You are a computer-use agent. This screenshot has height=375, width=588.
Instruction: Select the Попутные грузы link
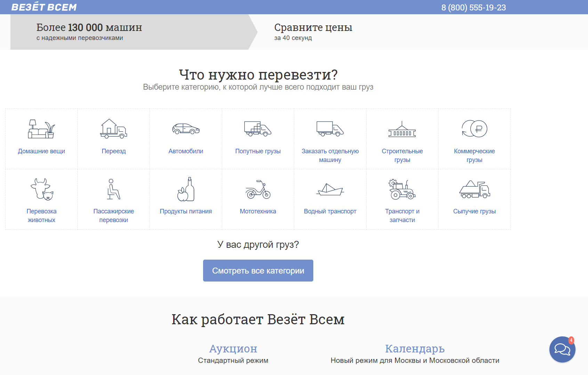point(258,151)
